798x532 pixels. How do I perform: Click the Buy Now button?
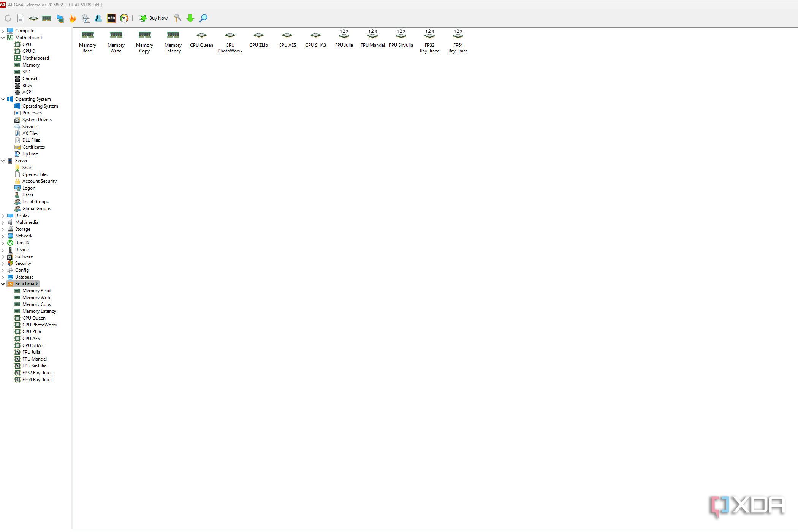(x=154, y=18)
